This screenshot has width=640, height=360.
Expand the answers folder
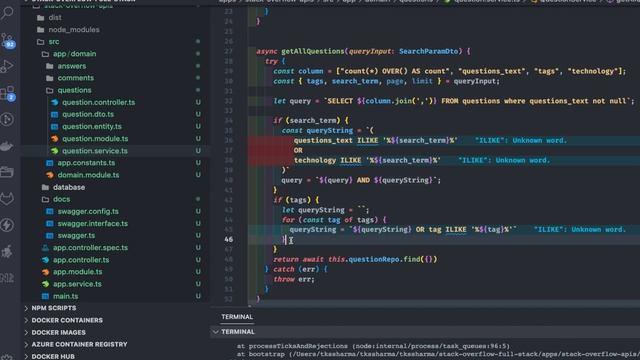pyautogui.click(x=71, y=66)
